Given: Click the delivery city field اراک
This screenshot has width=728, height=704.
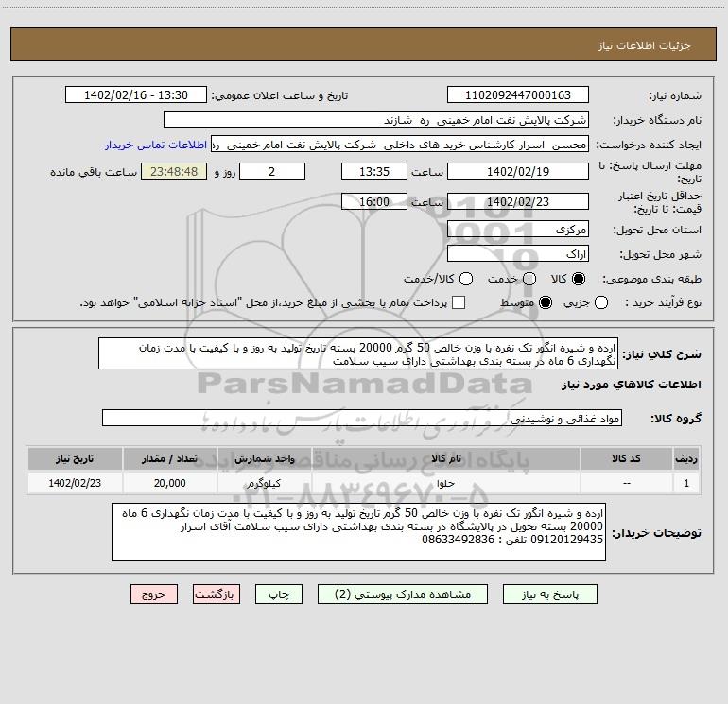Looking at the screenshot, I should 518,254.
